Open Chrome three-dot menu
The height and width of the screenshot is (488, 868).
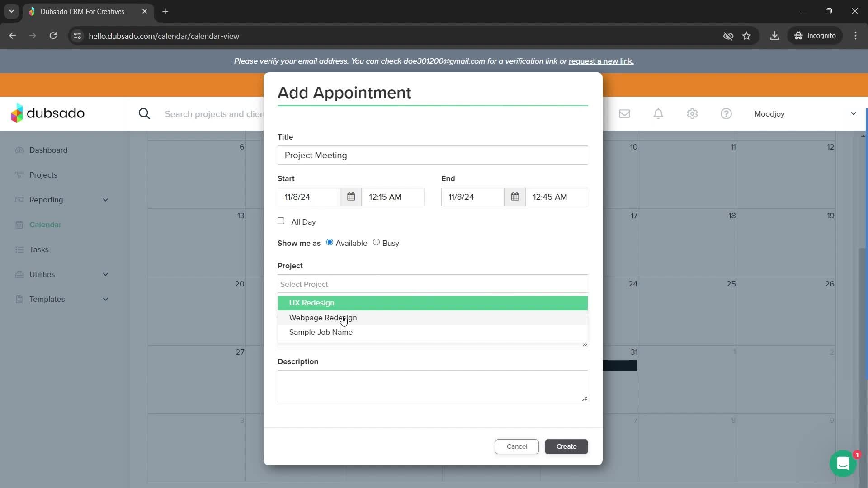click(x=855, y=36)
